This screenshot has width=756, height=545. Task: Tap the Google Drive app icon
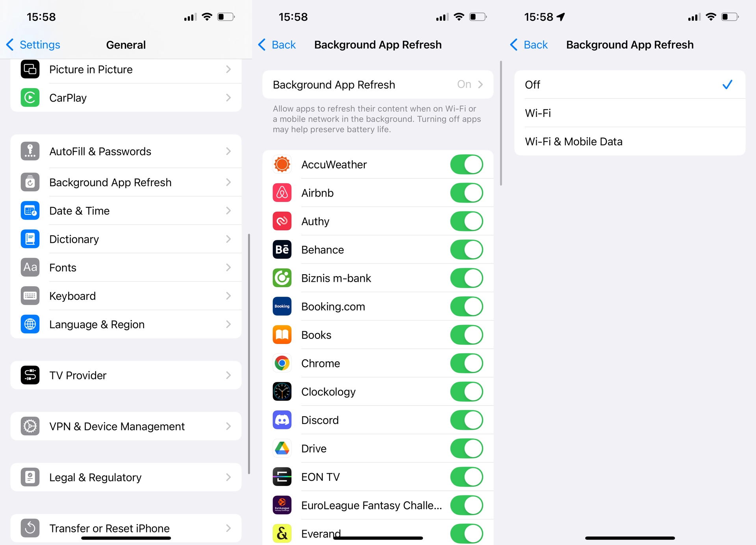pyautogui.click(x=282, y=448)
